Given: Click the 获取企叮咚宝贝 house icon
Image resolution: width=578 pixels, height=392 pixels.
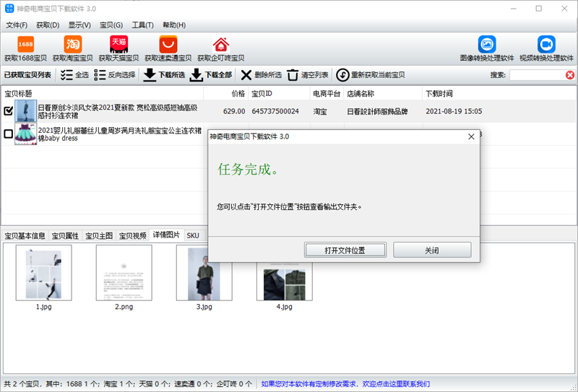Looking at the screenshot, I should coord(221,45).
